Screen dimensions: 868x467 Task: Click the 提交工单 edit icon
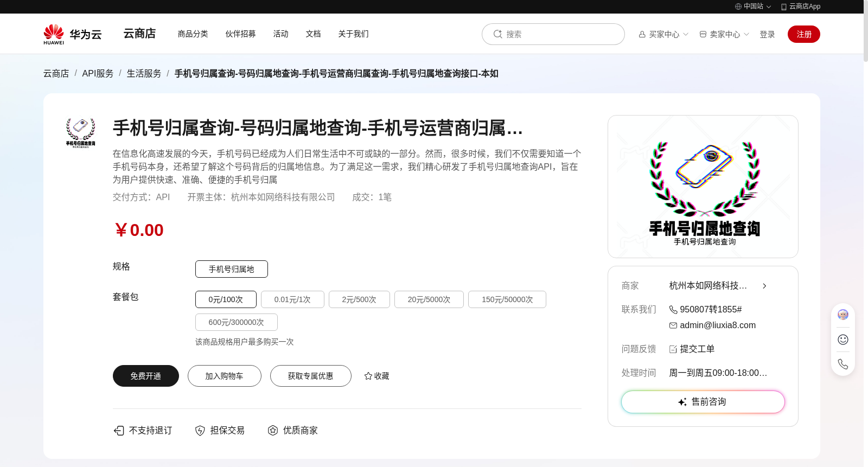click(x=673, y=349)
